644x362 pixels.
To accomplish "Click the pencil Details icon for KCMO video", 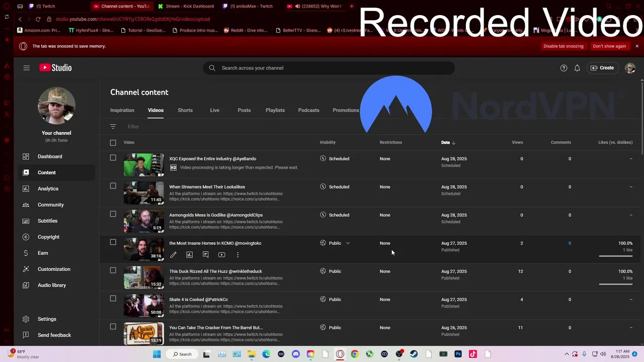I will pos(173,255).
